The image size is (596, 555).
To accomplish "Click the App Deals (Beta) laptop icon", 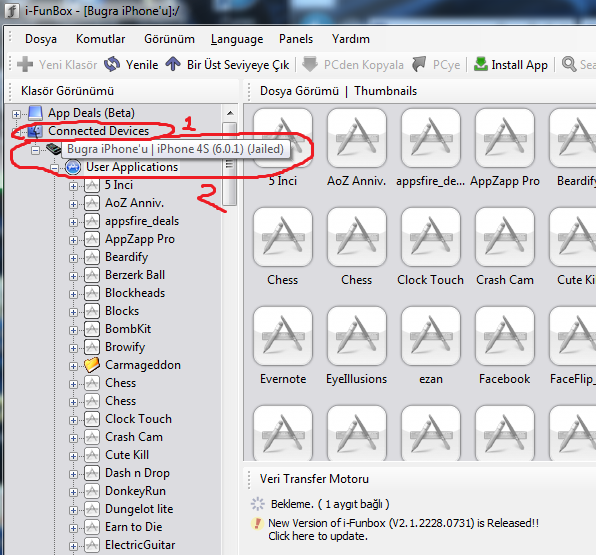I will [x=35, y=113].
